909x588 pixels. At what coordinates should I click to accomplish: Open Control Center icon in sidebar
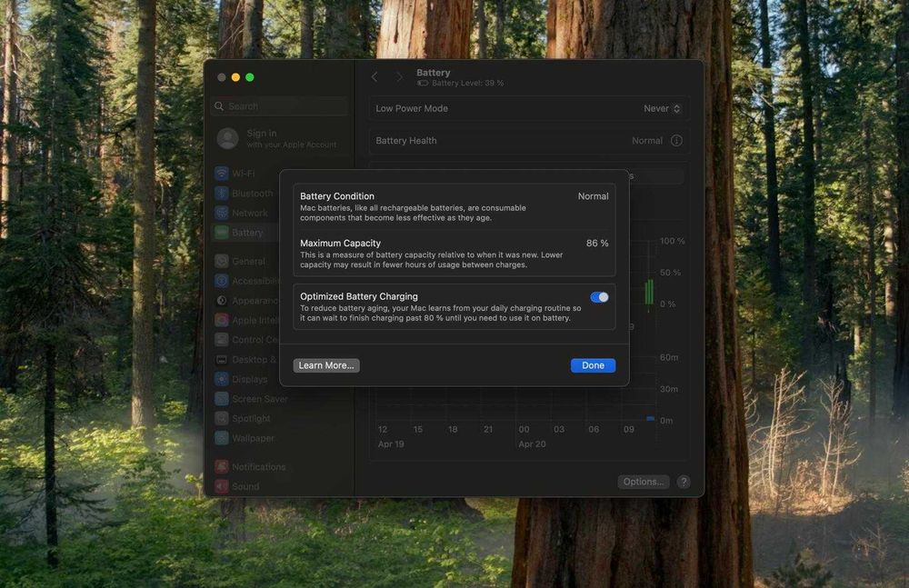pos(222,340)
